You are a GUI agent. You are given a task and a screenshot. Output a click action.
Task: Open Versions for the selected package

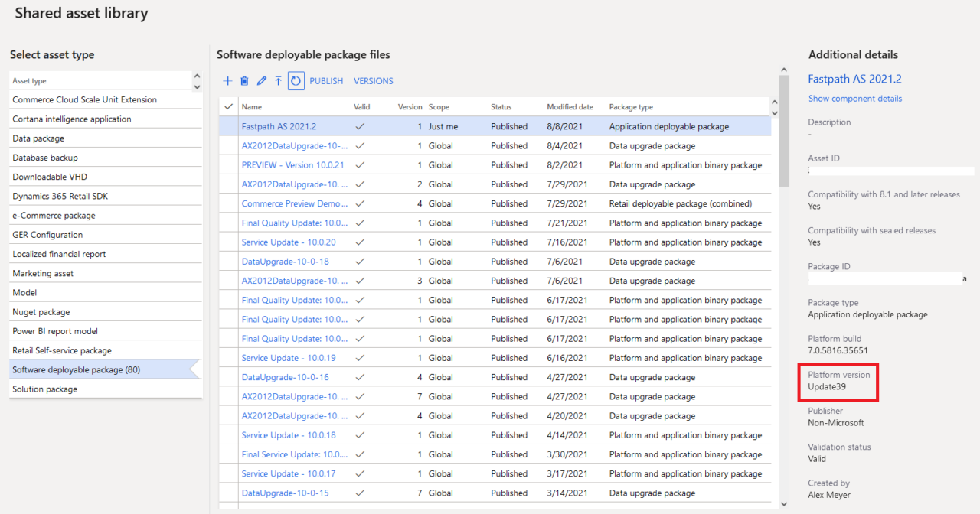pyautogui.click(x=373, y=80)
